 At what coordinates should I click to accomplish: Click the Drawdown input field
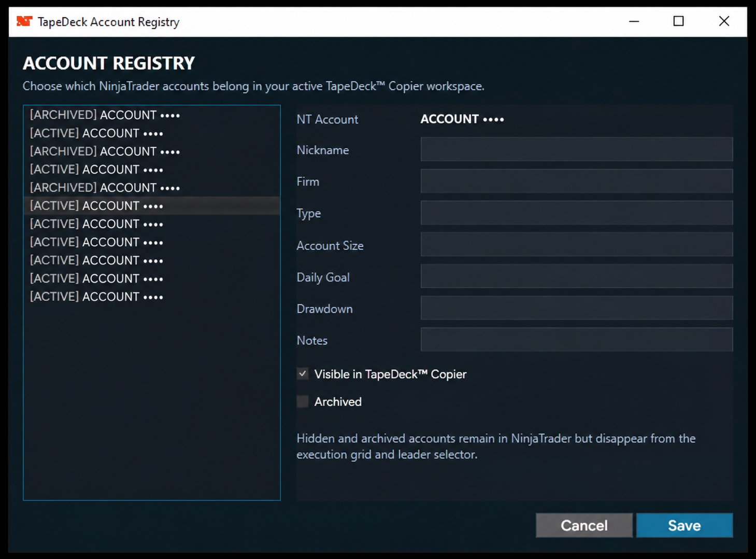576,308
